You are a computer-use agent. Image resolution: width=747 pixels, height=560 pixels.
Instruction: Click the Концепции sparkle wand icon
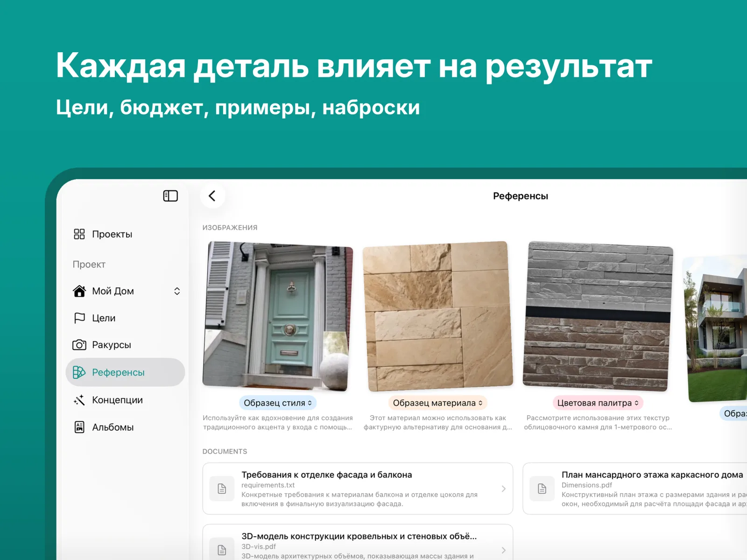79,400
